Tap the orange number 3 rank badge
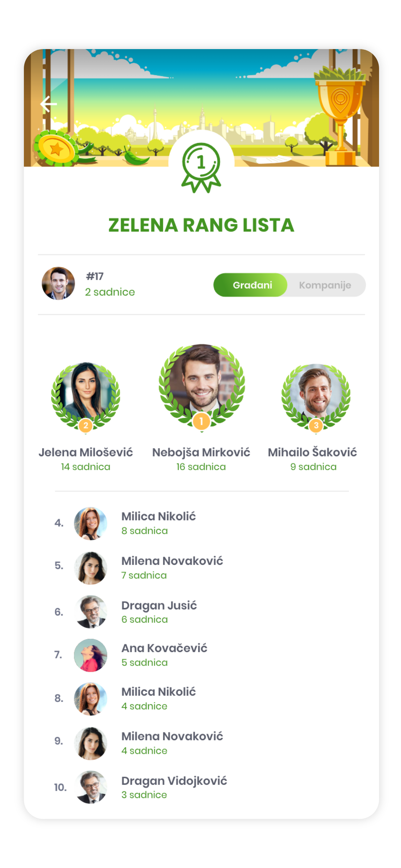 coord(316,425)
